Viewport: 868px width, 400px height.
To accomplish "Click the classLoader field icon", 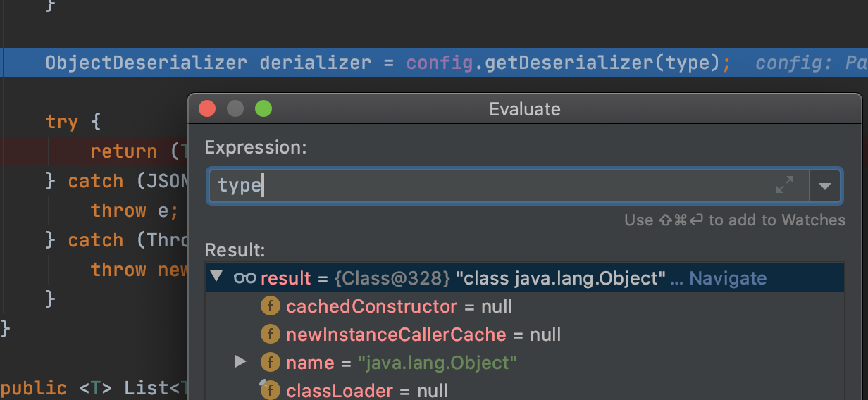I will click(x=271, y=390).
